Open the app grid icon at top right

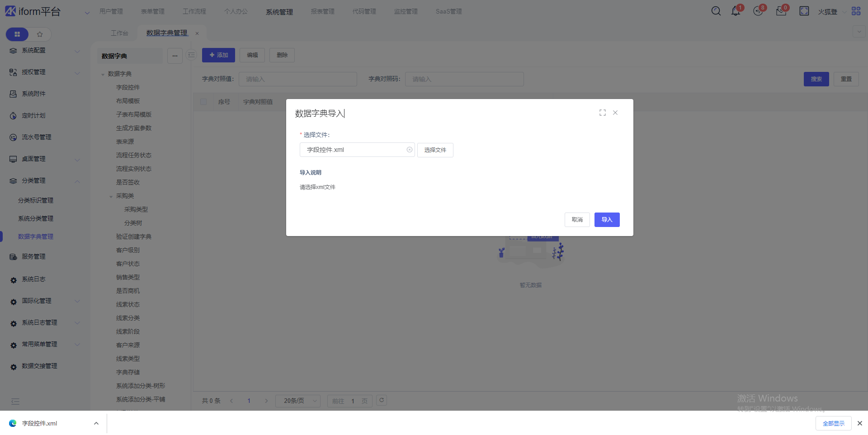856,11
